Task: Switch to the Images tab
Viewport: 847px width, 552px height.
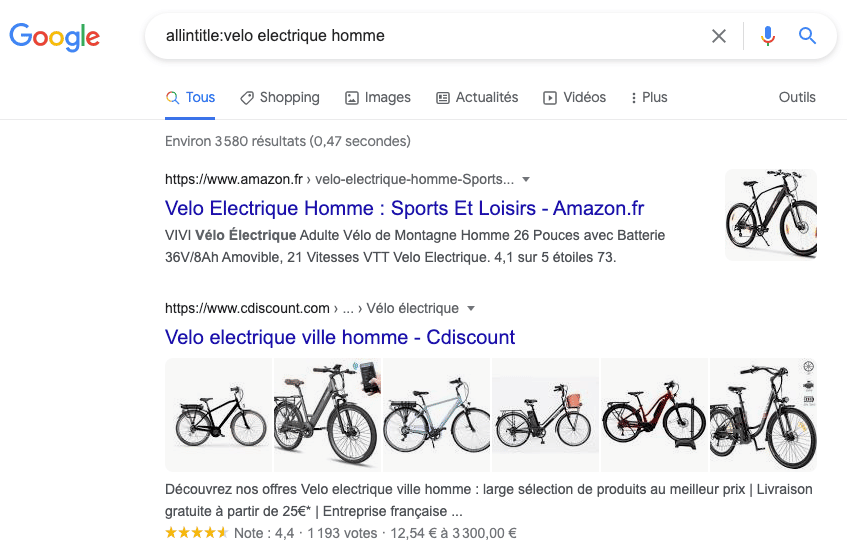Action: pyautogui.click(x=377, y=98)
